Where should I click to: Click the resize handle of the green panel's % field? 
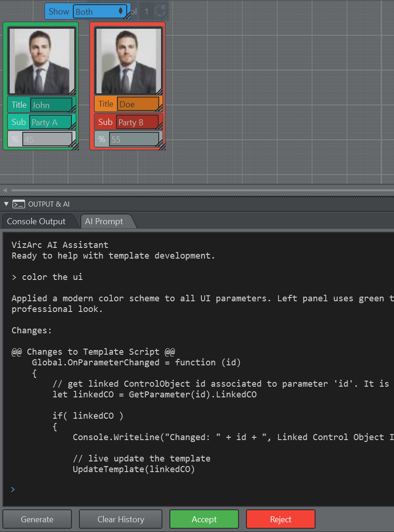point(73,146)
